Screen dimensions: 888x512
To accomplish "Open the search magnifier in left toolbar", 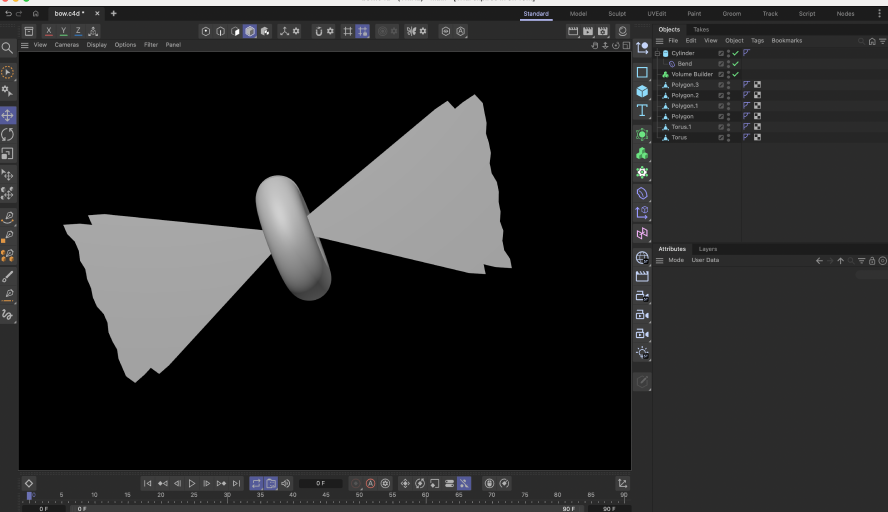I will pos(7,48).
